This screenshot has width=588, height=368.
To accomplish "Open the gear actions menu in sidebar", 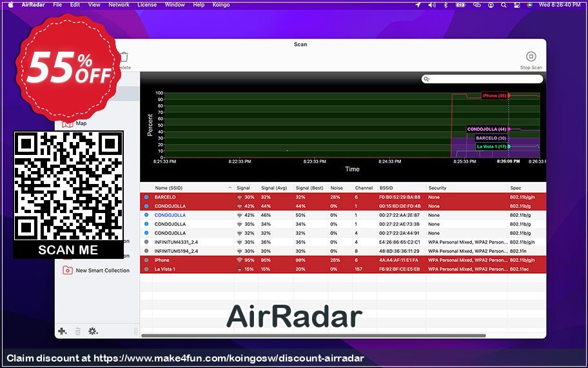I will pos(93,331).
